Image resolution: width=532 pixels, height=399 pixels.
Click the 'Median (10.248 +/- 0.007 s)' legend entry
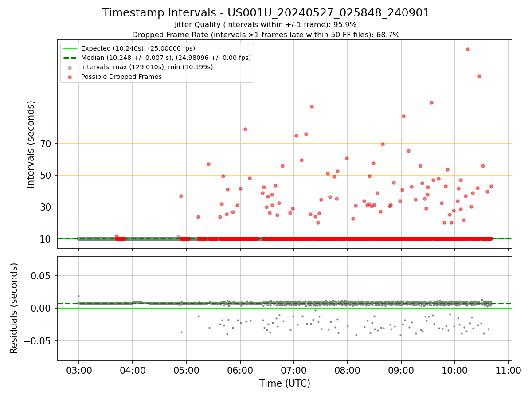166,58
